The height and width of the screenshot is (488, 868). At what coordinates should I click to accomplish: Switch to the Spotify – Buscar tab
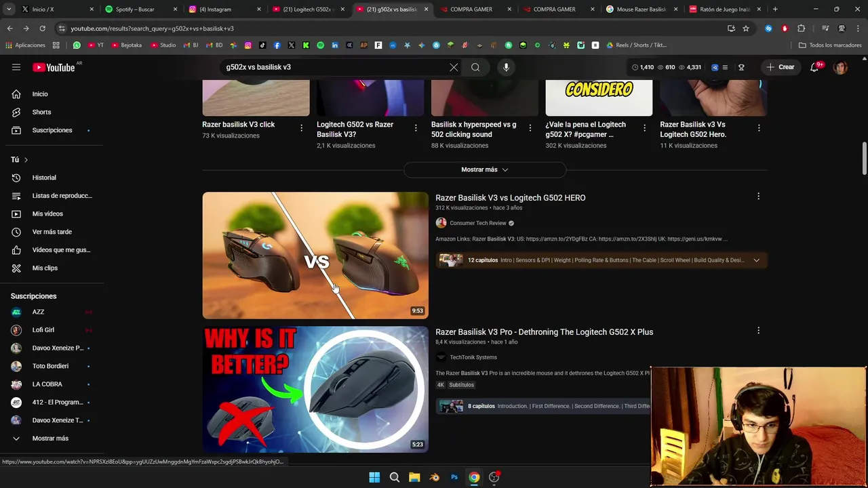pos(140,9)
